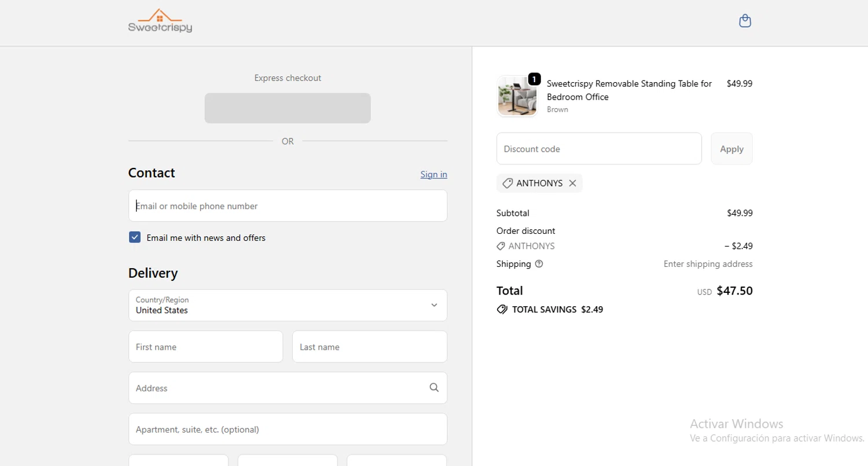868x466 pixels.
Task: Click the Brown variant label
Action: [557, 109]
